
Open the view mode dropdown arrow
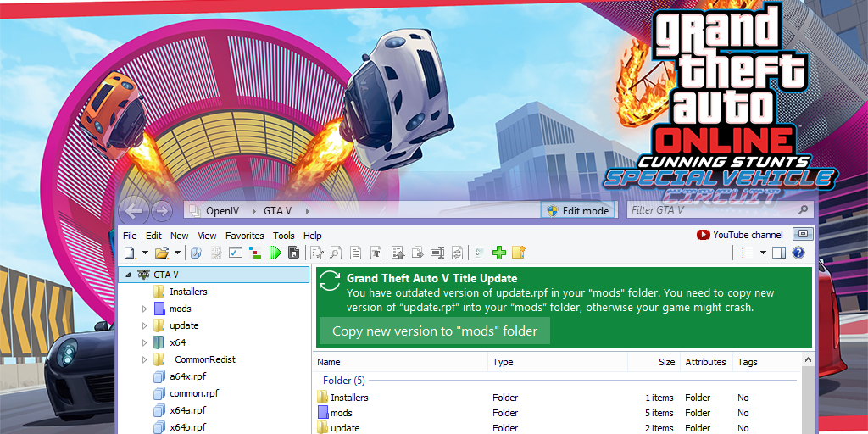(x=763, y=253)
